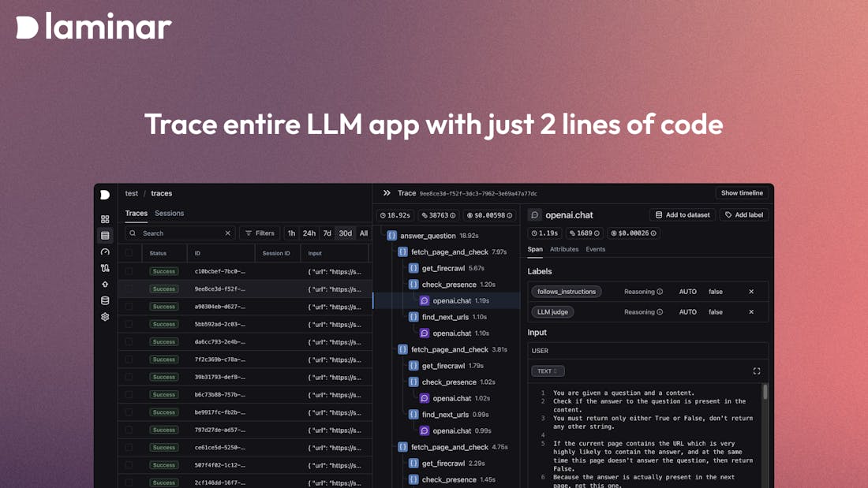Click the chat icon beside openai.chat 1.10s
The image size is (868, 488).
(424, 333)
